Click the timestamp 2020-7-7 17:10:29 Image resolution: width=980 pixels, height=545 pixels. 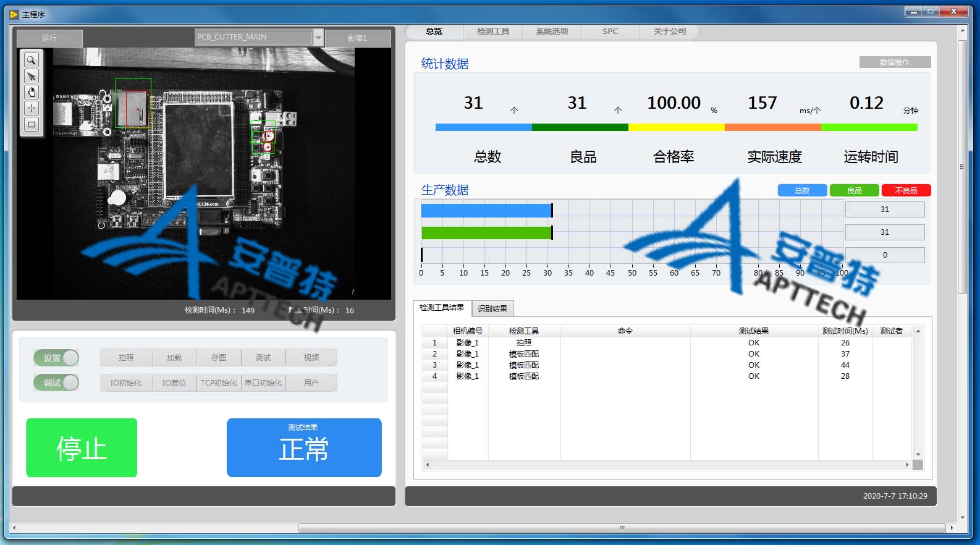pos(895,496)
